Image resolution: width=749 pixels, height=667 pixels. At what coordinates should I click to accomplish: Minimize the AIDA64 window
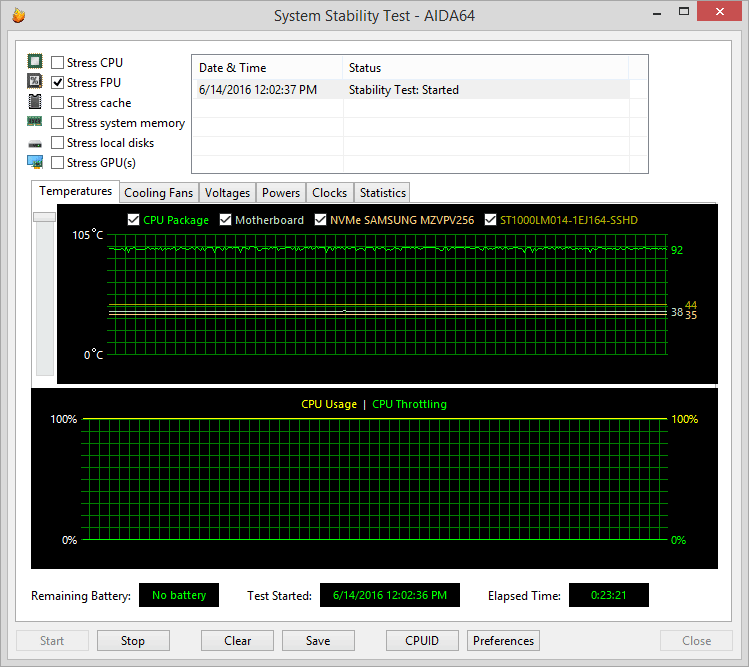[x=657, y=12]
